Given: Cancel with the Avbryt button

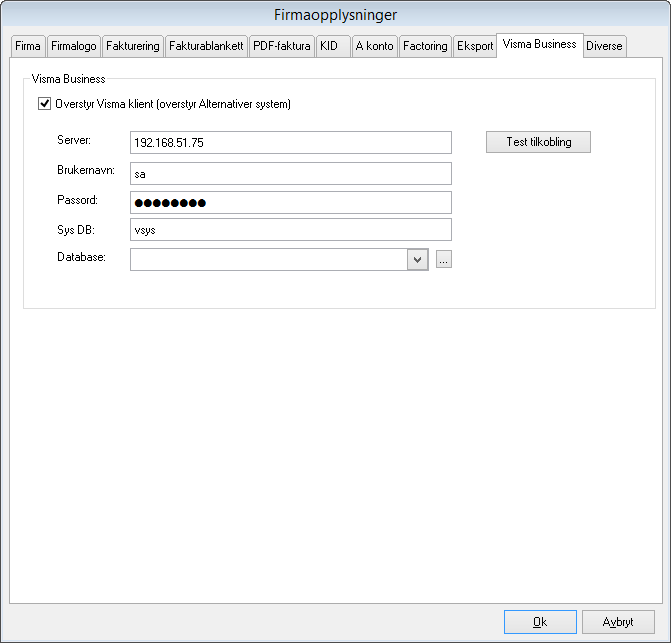Looking at the screenshot, I should (618, 622).
